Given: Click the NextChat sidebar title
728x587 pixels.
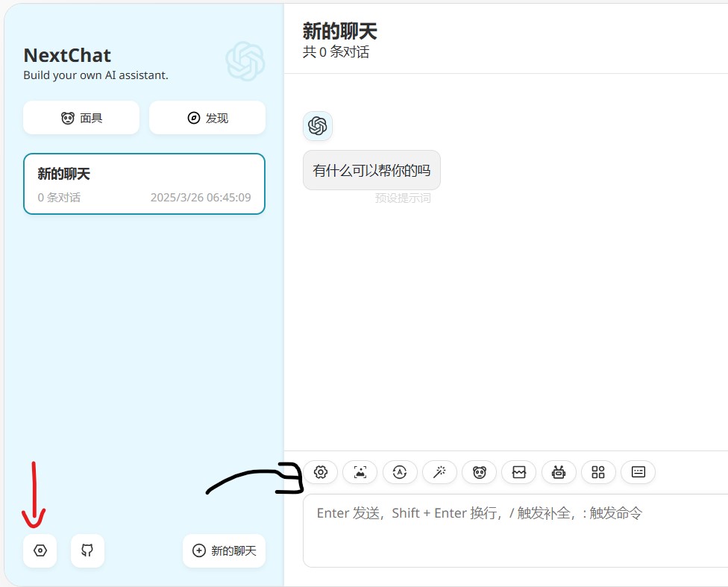Looking at the screenshot, I should (67, 56).
